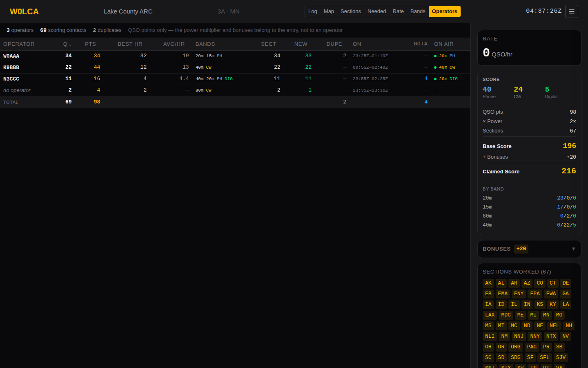Open the Rate tab
The height and width of the screenshot is (368, 588).
pos(398,11)
